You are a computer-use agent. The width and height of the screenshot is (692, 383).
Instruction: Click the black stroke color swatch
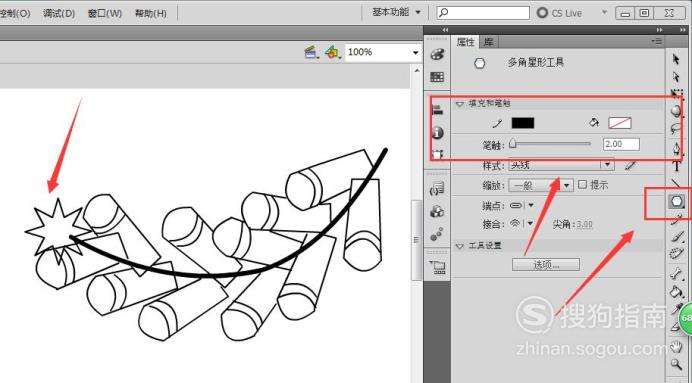pyautogui.click(x=523, y=123)
